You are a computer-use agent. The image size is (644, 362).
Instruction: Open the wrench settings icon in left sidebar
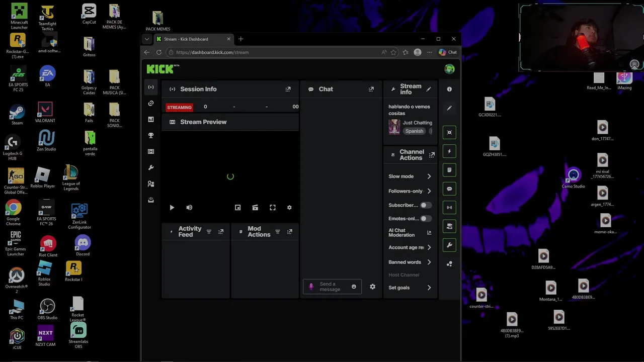coord(151,167)
